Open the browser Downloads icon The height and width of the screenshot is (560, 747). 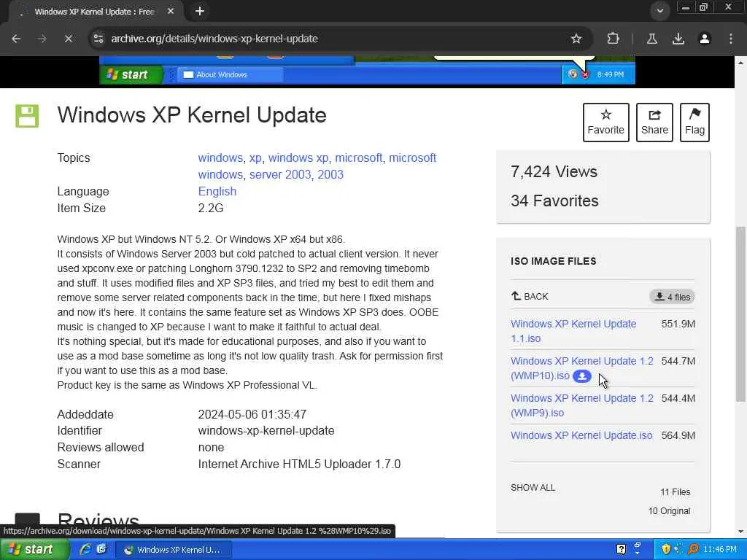[678, 39]
